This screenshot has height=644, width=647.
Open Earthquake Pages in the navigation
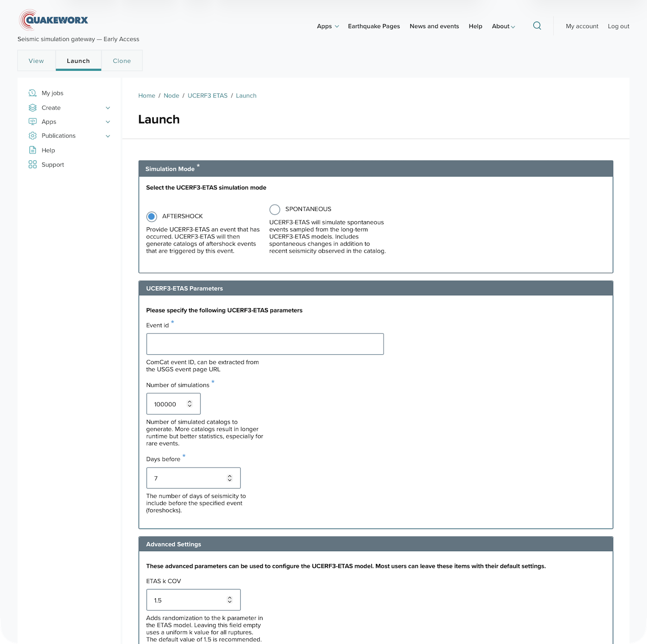tap(374, 26)
